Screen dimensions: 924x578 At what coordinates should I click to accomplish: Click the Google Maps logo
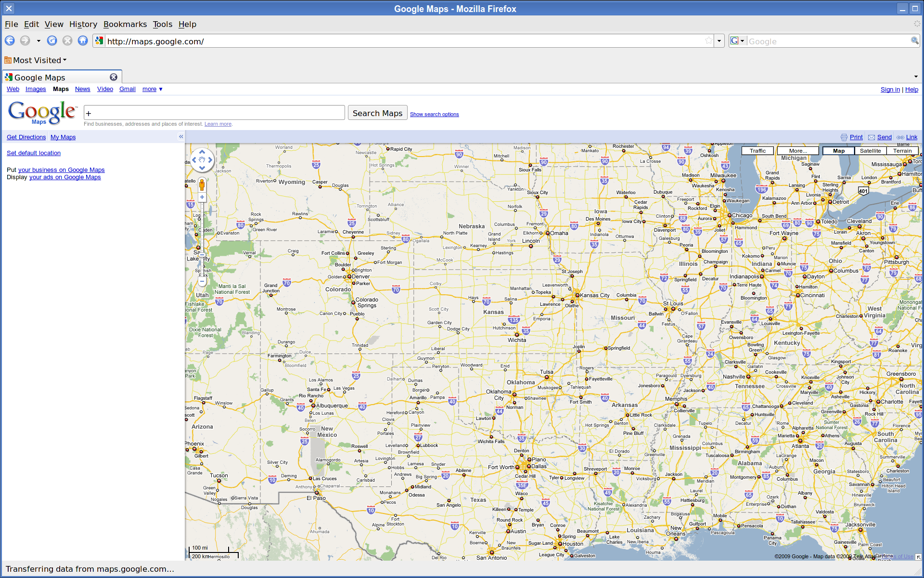coord(42,113)
